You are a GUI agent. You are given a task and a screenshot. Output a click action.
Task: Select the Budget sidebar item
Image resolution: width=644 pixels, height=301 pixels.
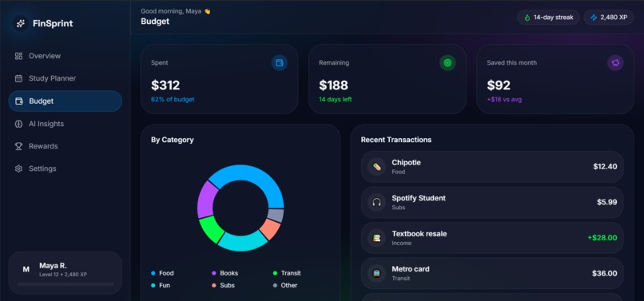click(65, 101)
